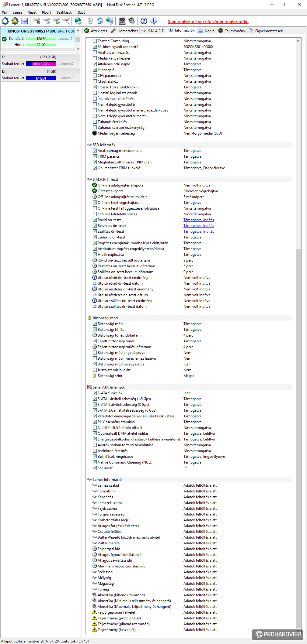This screenshot has width=307, height=644.
Task: Start Szállítás ön-teszt via Támogatva, Indítás
Action: point(199,231)
